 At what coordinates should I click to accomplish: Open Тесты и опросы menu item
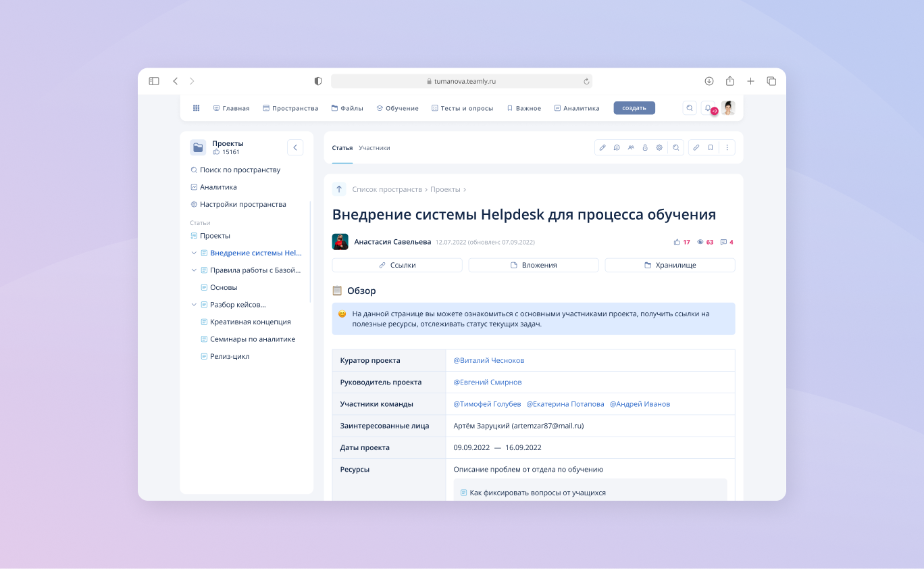(462, 108)
